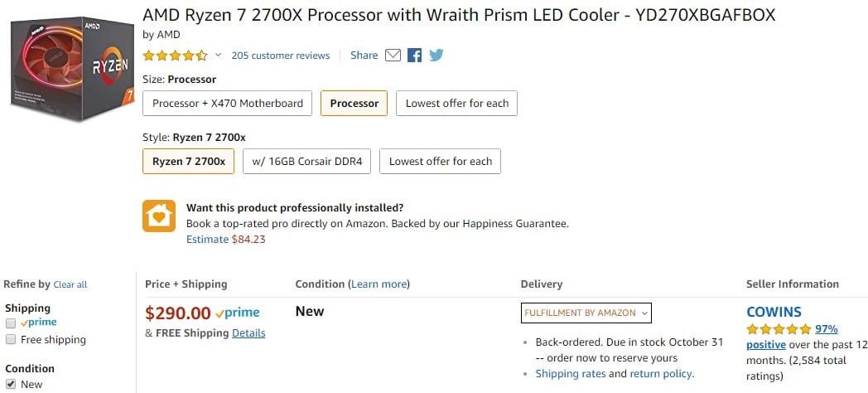This screenshot has height=393, width=868.
Task: Click the professional installation house icon
Action: pyautogui.click(x=158, y=216)
